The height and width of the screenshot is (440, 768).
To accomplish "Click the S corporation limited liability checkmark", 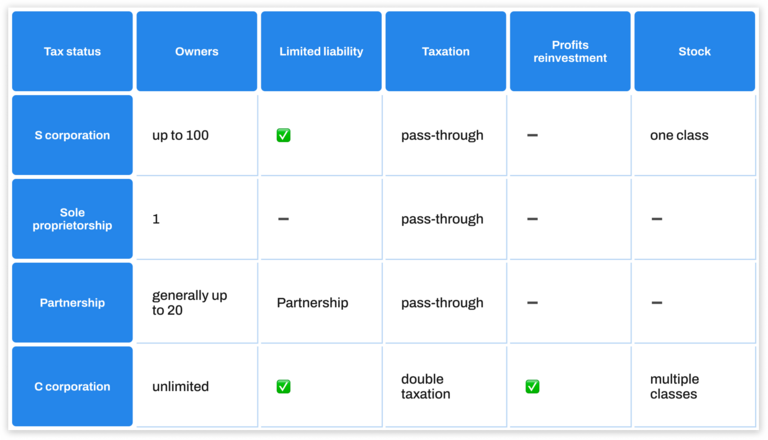I will click(x=283, y=135).
